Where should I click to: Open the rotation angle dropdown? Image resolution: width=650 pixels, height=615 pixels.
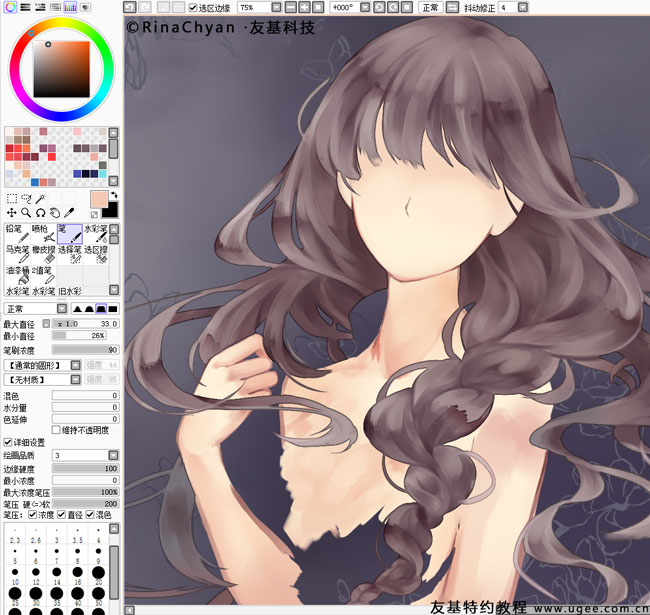(365, 7)
